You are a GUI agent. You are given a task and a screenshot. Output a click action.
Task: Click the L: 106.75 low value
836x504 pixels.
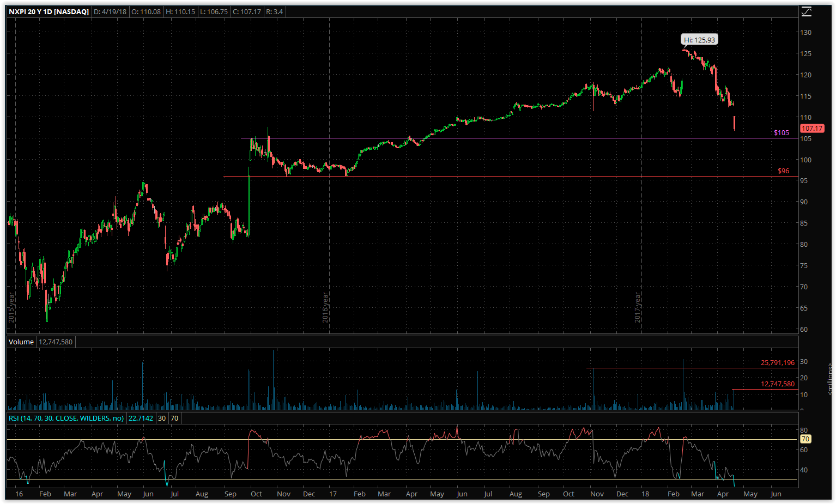214,11
